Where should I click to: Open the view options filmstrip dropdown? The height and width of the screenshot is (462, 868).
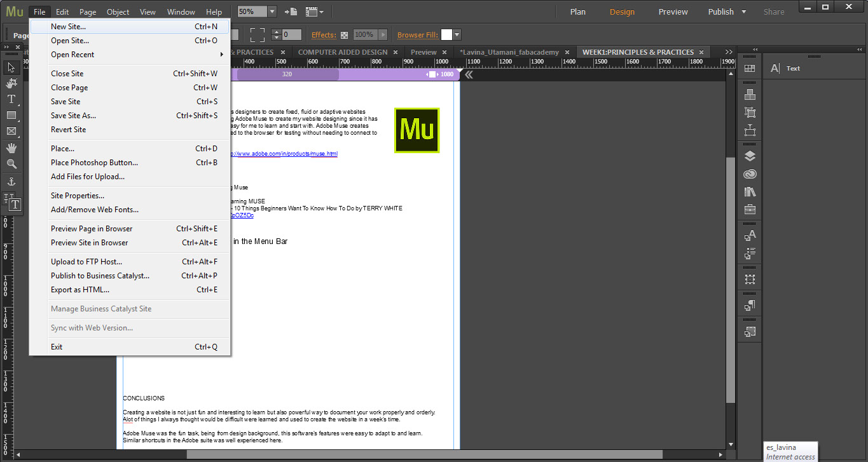pos(314,11)
